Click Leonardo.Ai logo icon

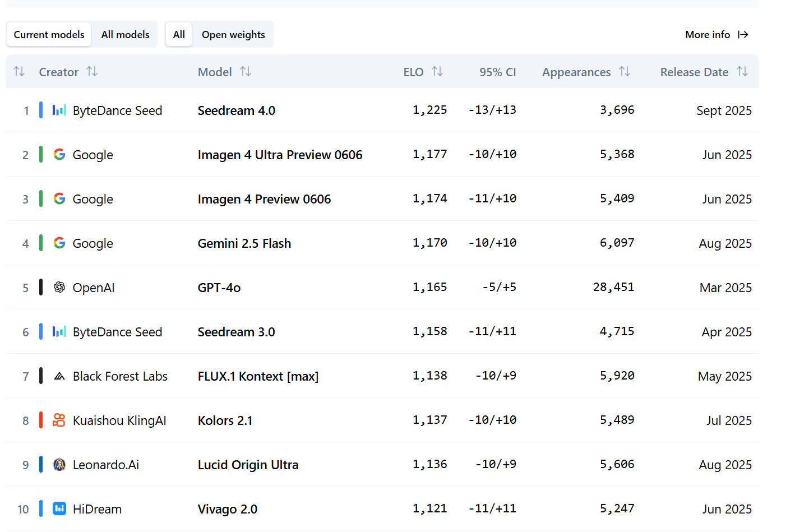[59, 464]
